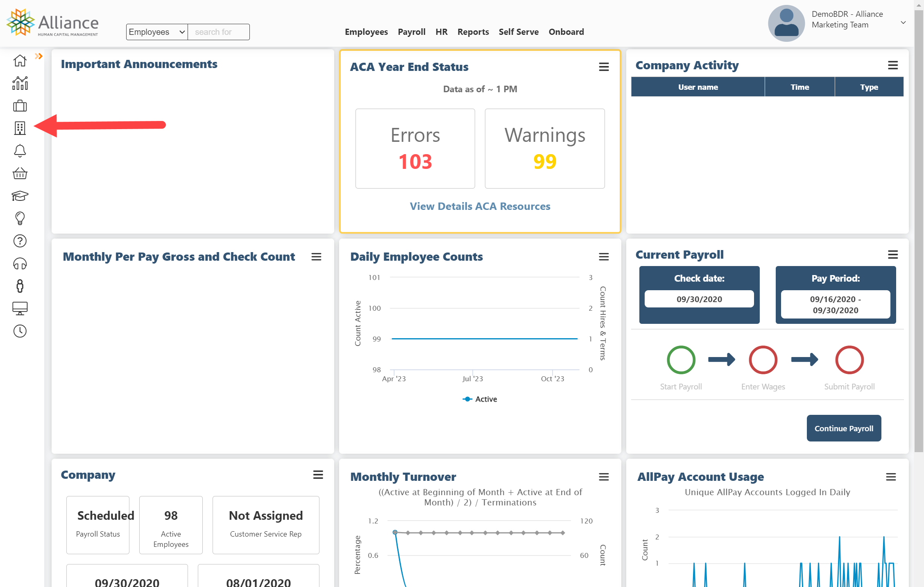Image resolution: width=924 pixels, height=587 pixels.
Task: Follow View Details ACA Resources link
Action: coord(480,206)
